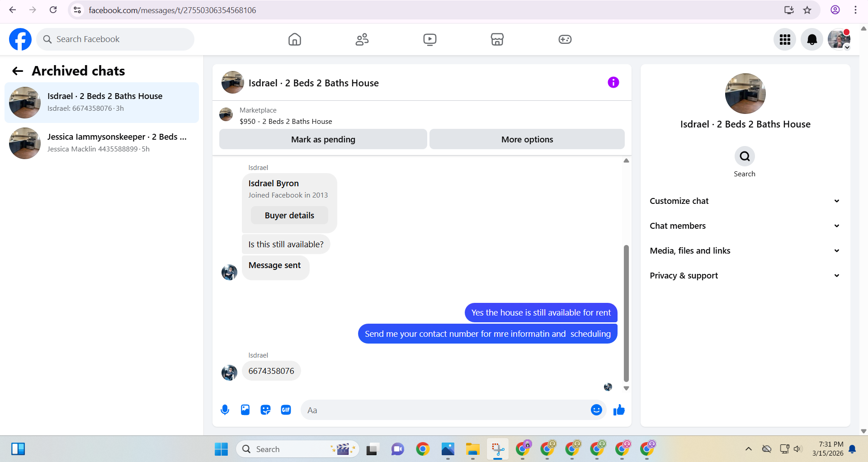Send a voice clip with microphone icon
868x462 pixels.
click(225, 410)
